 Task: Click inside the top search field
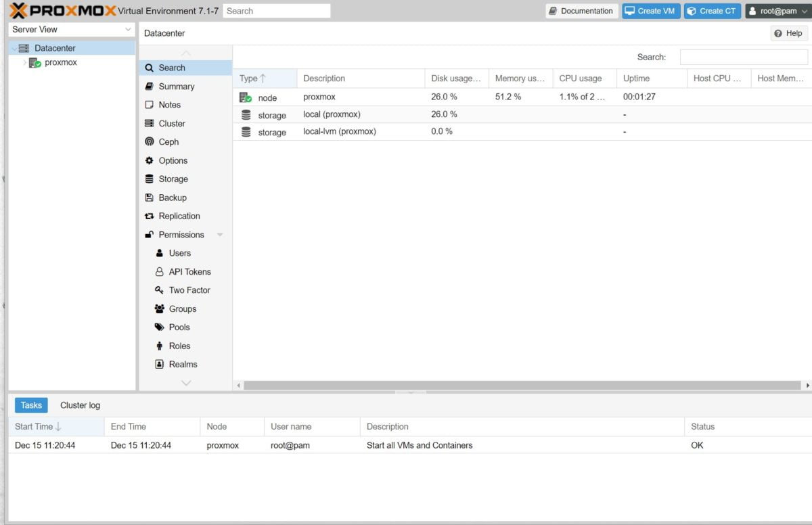pyautogui.click(x=276, y=10)
